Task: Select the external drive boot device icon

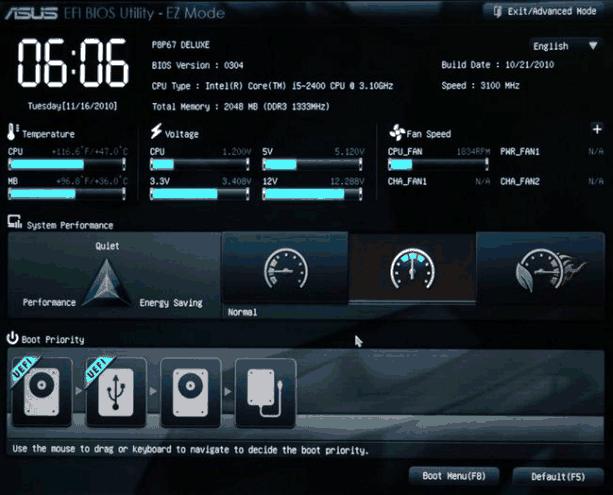Action: coord(265,393)
